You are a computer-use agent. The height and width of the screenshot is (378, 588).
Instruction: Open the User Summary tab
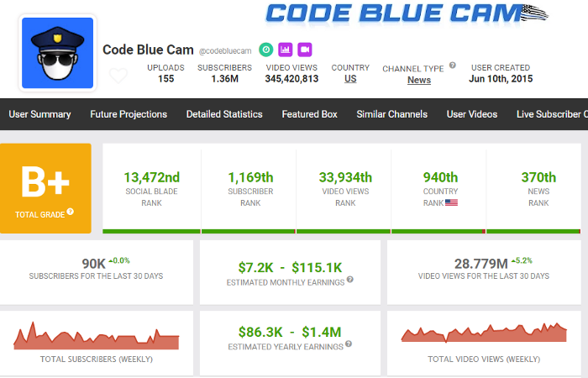pos(39,114)
